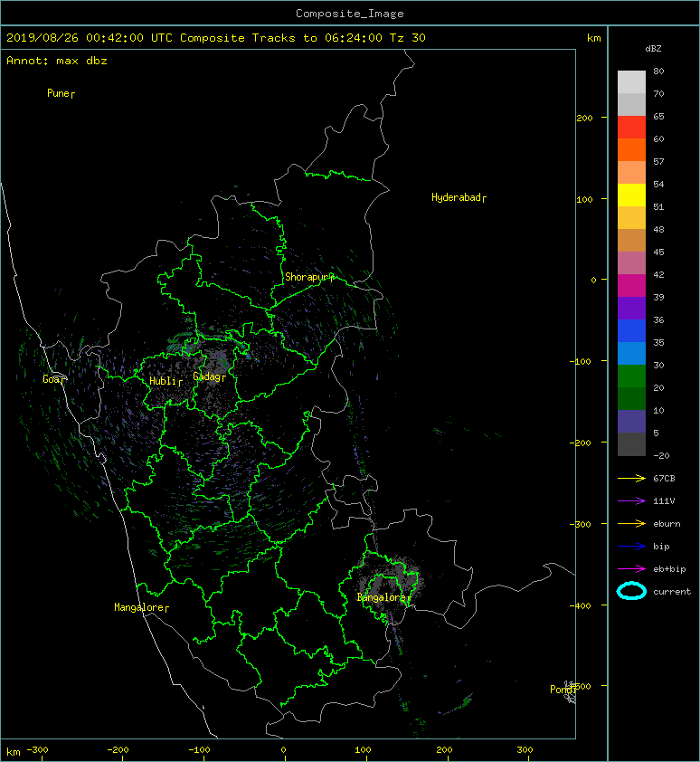Viewport: 700px width, 762px height.
Task: Click the 'km' unit in header bar
Action: tap(593, 38)
